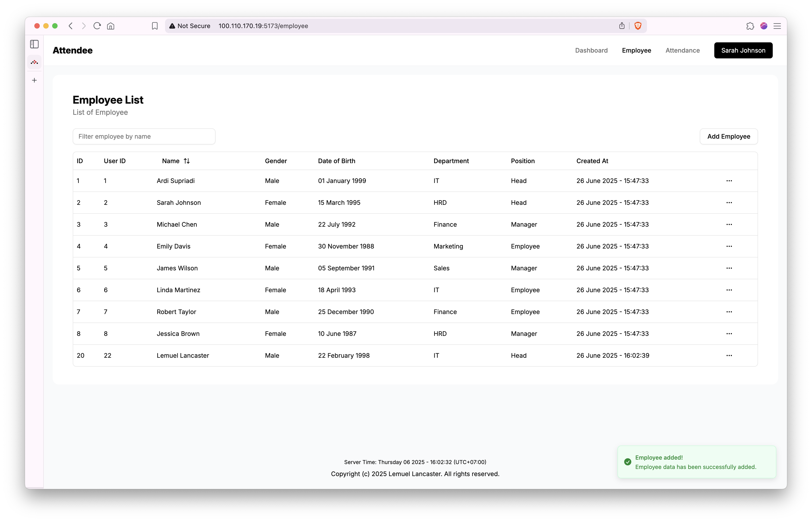Image resolution: width=812 pixels, height=522 pixels.
Task: Click the Attendee logo link
Action: 72,51
